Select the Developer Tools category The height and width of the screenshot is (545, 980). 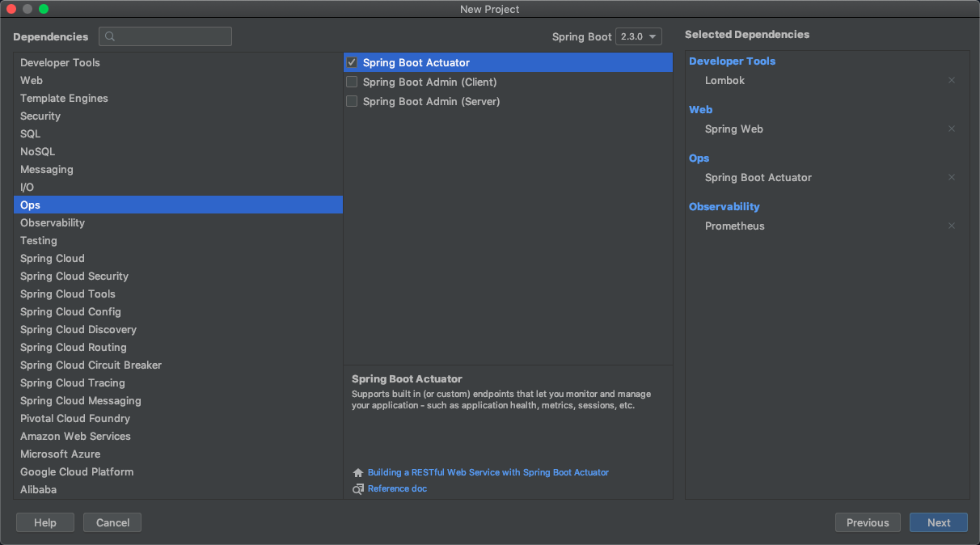pos(178,62)
